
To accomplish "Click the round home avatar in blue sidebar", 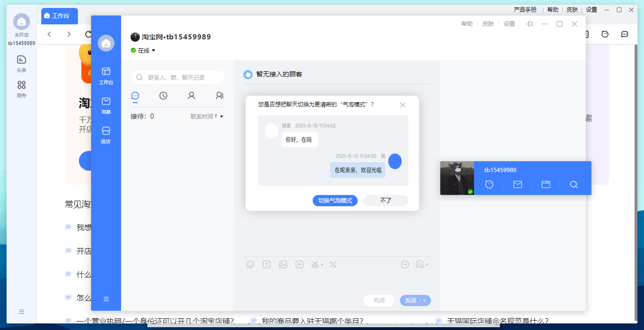I will click(x=106, y=43).
